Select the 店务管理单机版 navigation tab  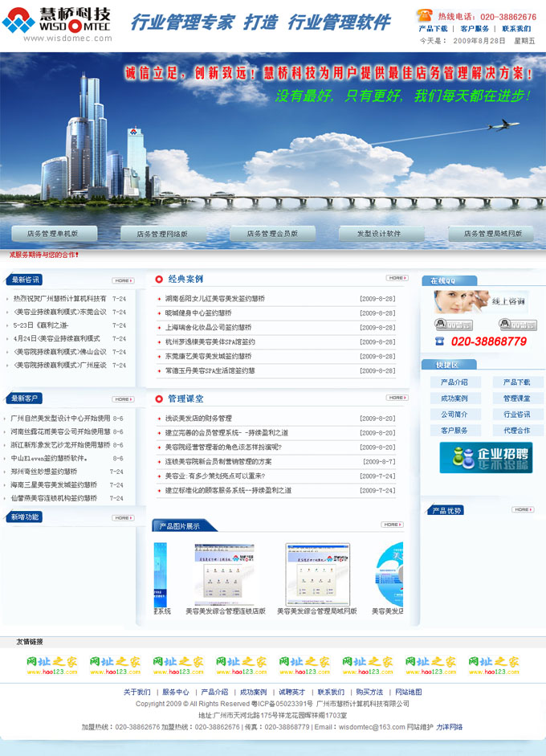click(x=54, y=234)
